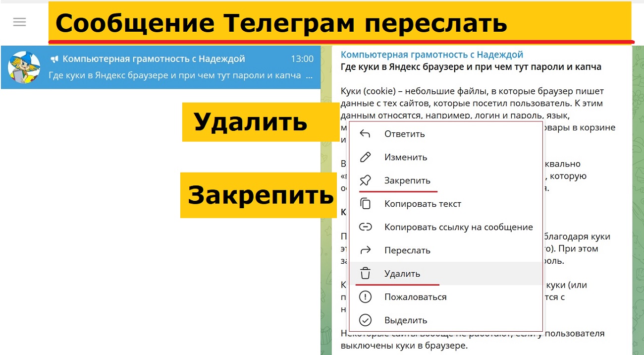Choose Переслать in the context menu

446,250
